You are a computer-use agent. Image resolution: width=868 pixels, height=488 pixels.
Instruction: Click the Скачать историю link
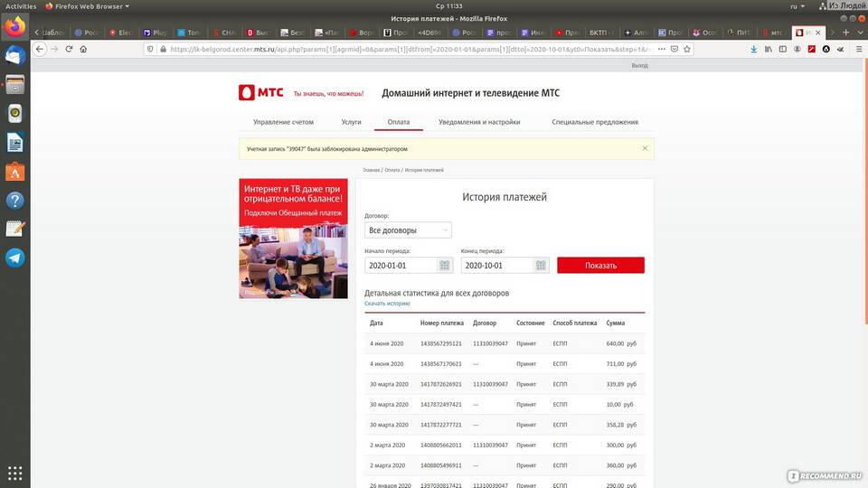coord(387,304)
